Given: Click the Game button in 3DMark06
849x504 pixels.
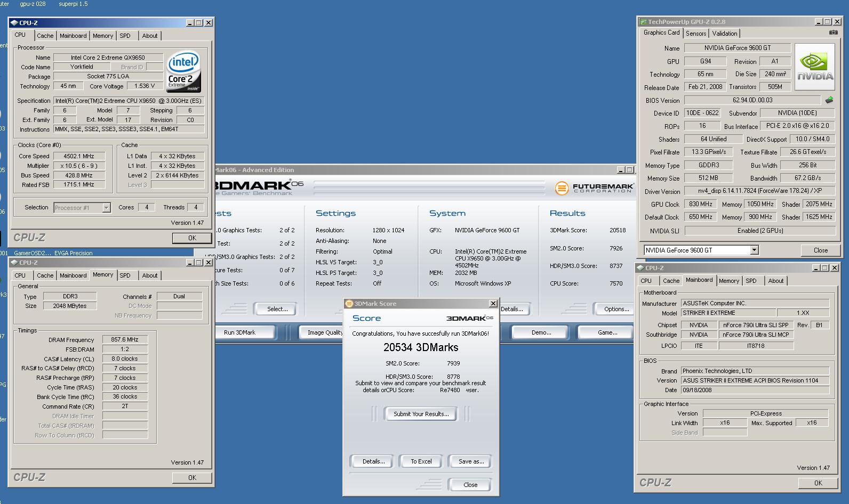Looking at the screenshot, I should (607, 332).
